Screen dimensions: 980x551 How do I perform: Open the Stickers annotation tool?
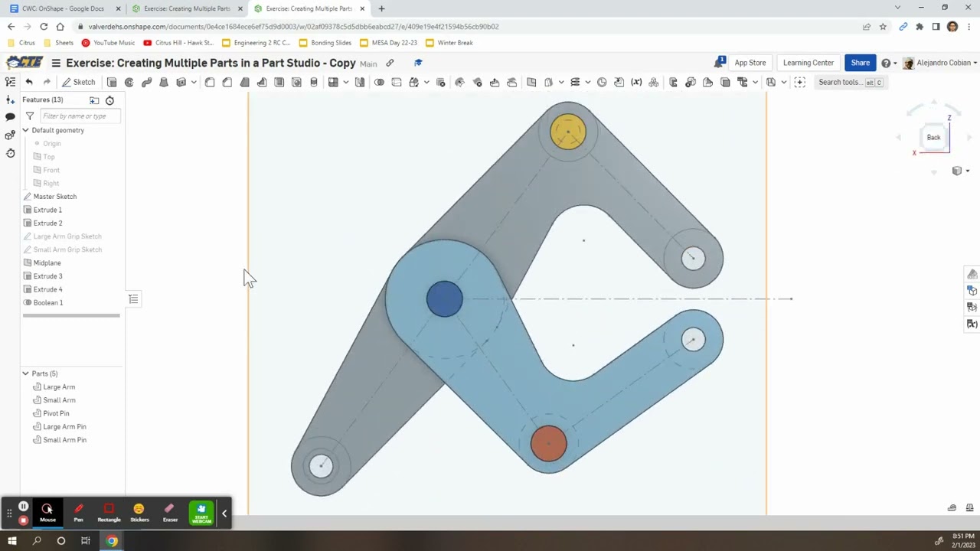(139, 513)
